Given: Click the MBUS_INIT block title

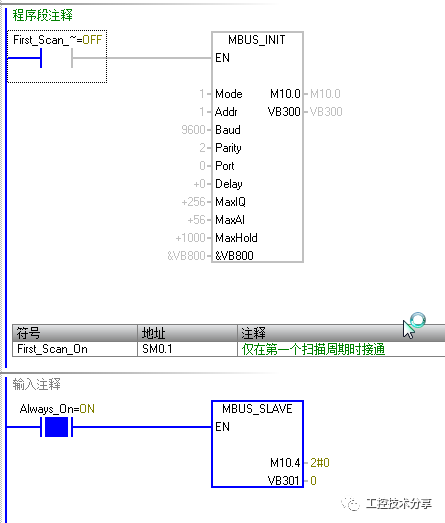Looking at the screenshot, I should tap(257, 40).
